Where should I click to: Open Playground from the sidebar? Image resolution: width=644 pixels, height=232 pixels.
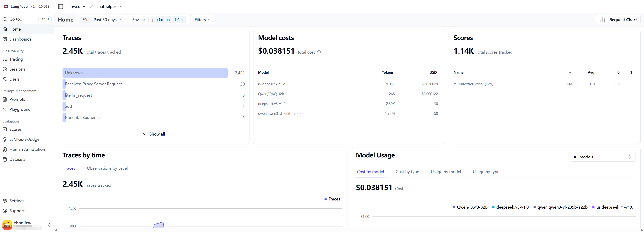pos(20,109)
